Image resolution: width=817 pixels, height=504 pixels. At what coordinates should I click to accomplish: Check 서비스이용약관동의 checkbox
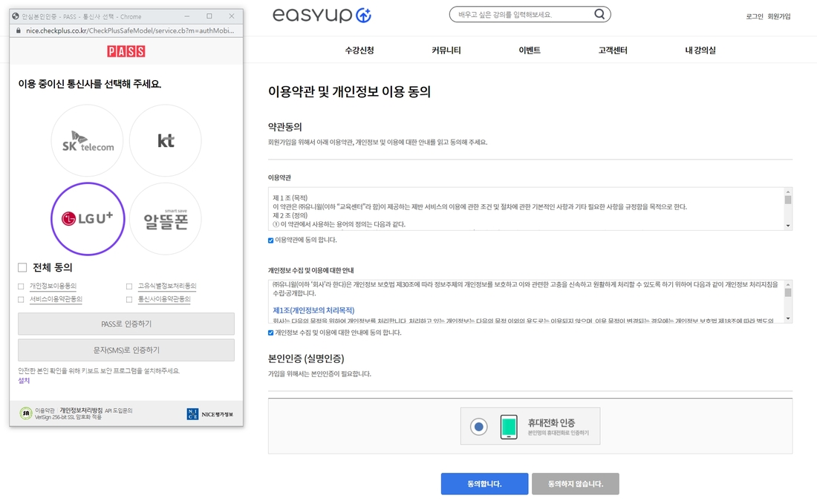point(21,299)
